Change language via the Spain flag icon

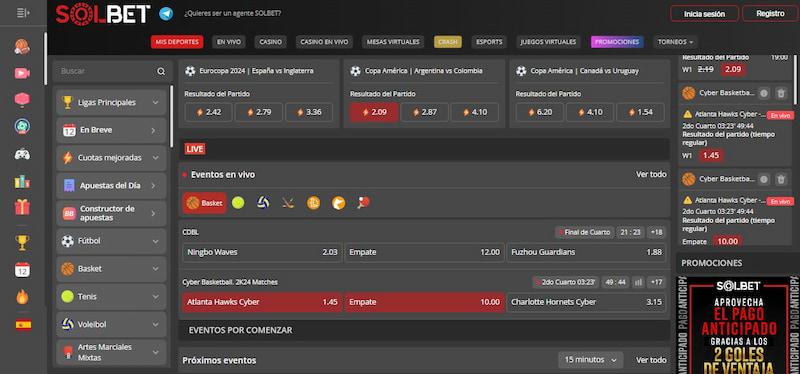pyautogui.click(x=23, y=325)
